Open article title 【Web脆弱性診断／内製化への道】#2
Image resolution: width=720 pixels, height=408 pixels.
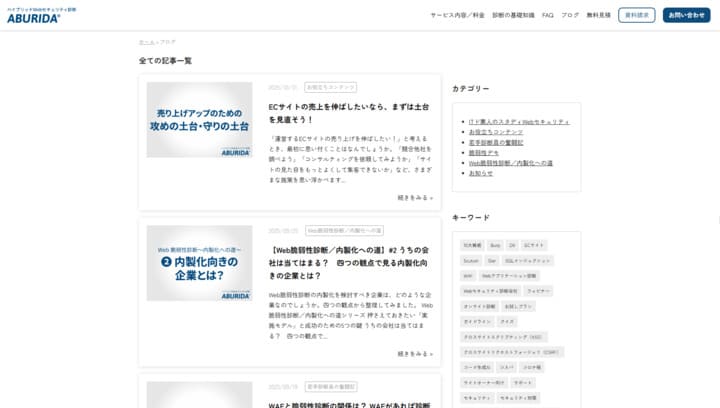pyautogui.click(x=349, y=263)
